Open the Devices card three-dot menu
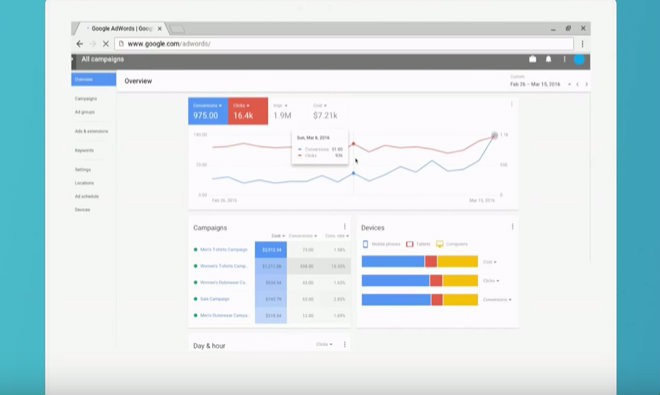 [513, 227]
